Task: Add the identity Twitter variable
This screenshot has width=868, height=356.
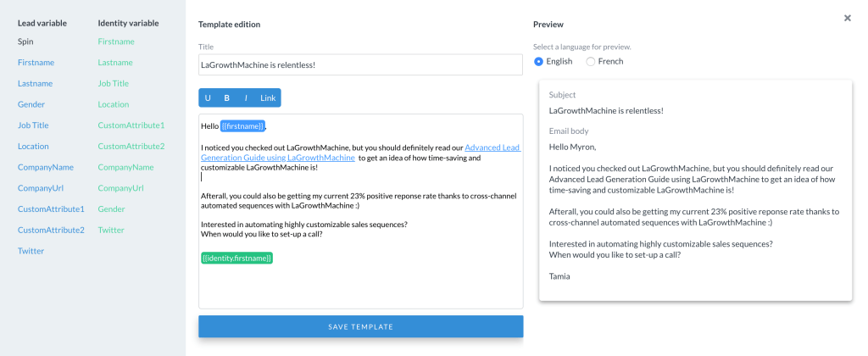Action: [x=111, y=230]
